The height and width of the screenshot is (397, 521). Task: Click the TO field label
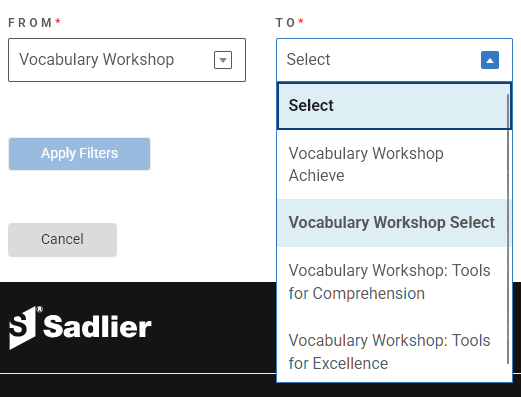tap(285, 23)
